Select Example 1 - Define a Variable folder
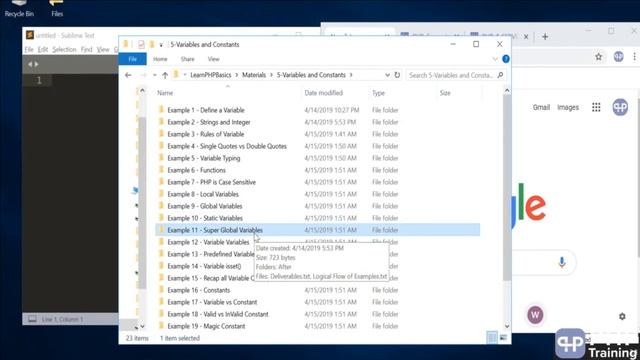 click(206, 110)
